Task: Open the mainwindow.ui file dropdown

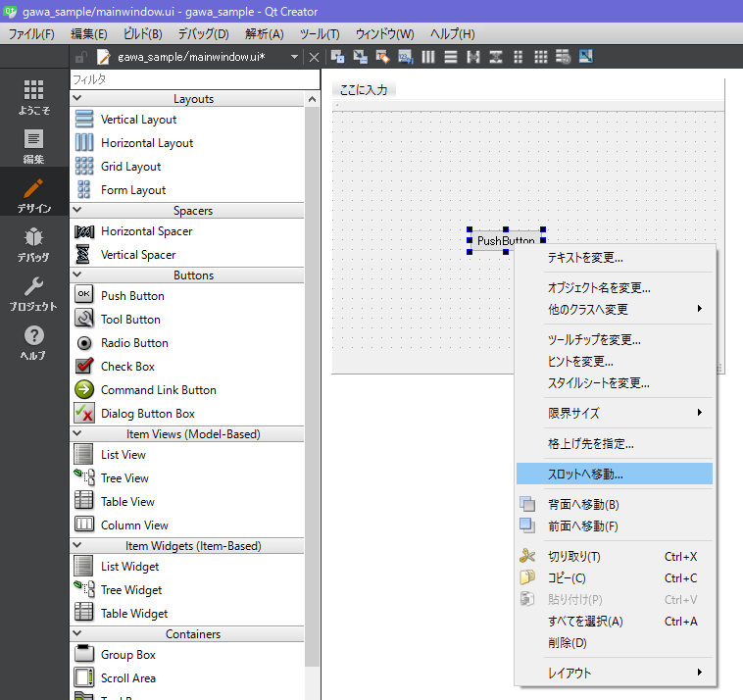Action: click(x=294, y=57)
